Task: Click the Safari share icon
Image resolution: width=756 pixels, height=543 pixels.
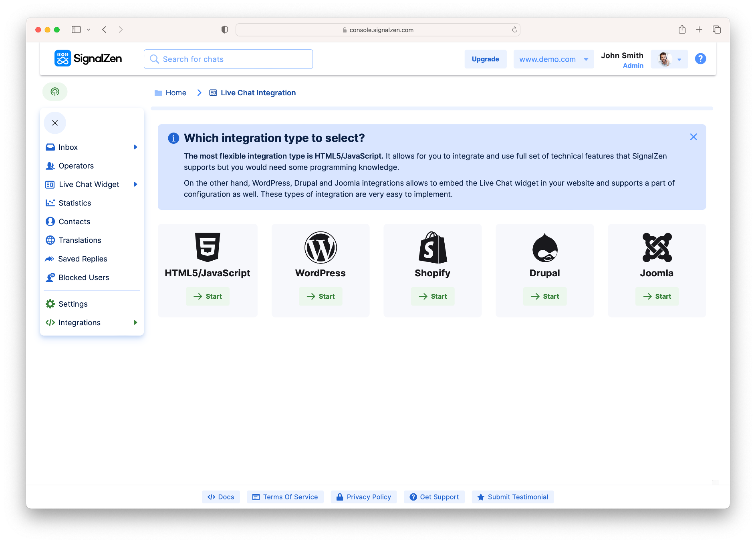Action: pos(682,29)
